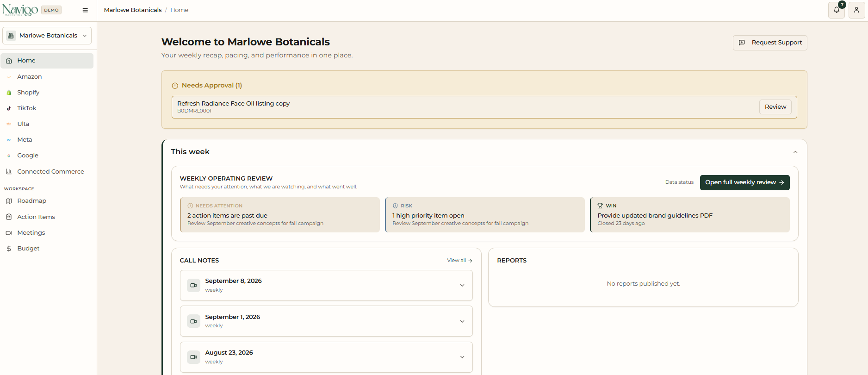Click the video icon on August 23 note
The height and width of the screenshot is (375, 868).
[x=193, y=357]
